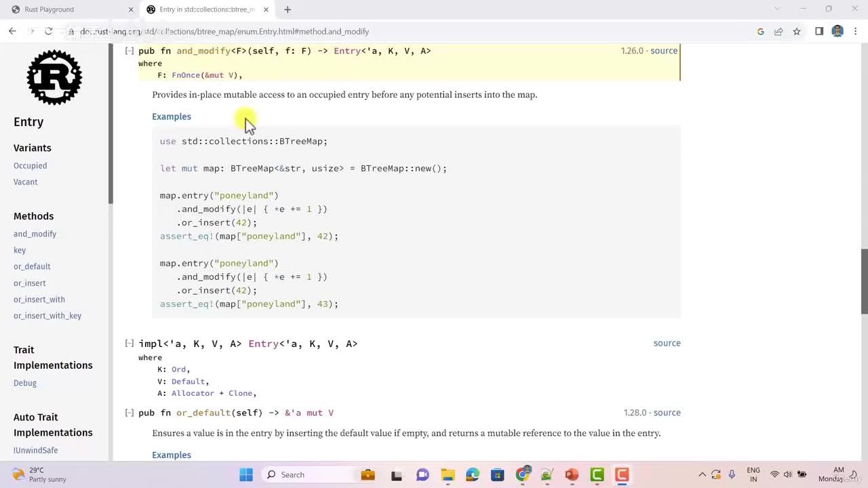The width and height of the screenshot is (868, 488).
Task: Open the weather widget on the taskbar
Action: 39,474
